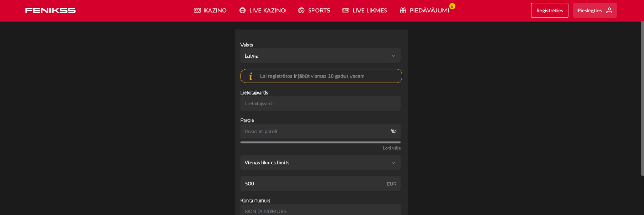Open the Valsts country dropdown
The width and height of the screenshot is (644, 215).
320,55
